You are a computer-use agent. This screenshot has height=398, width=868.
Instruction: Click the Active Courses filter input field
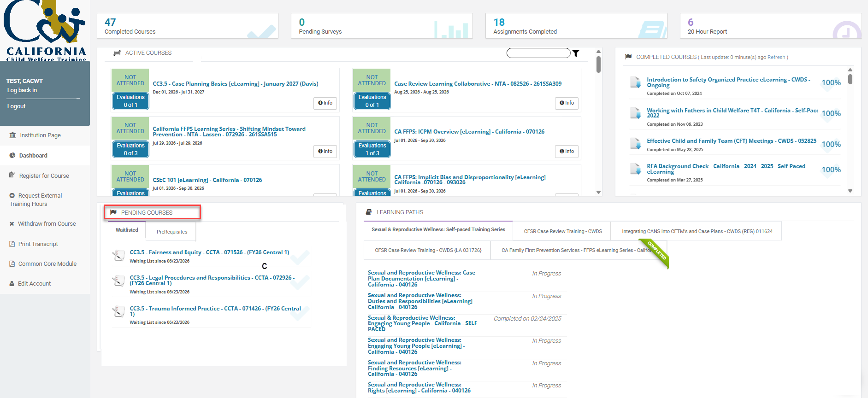pyautogui.click(x=538, y=53)
